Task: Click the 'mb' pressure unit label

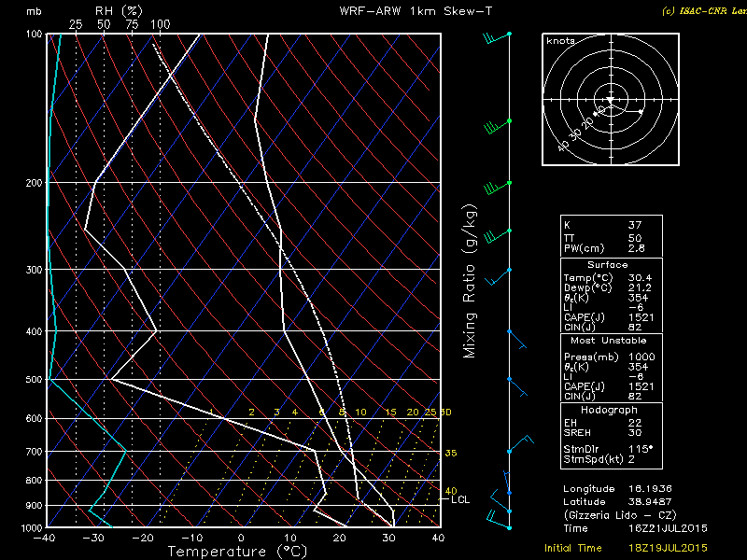Action: coord(34,11)
